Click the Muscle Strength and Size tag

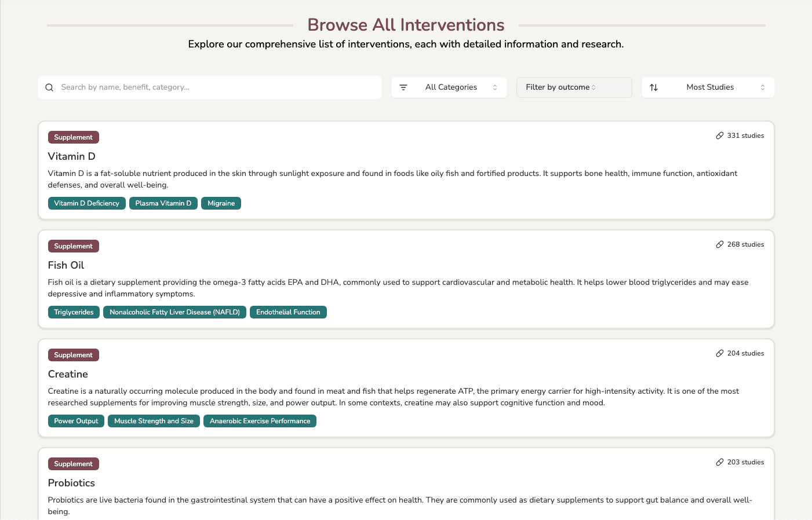(154, 421)
